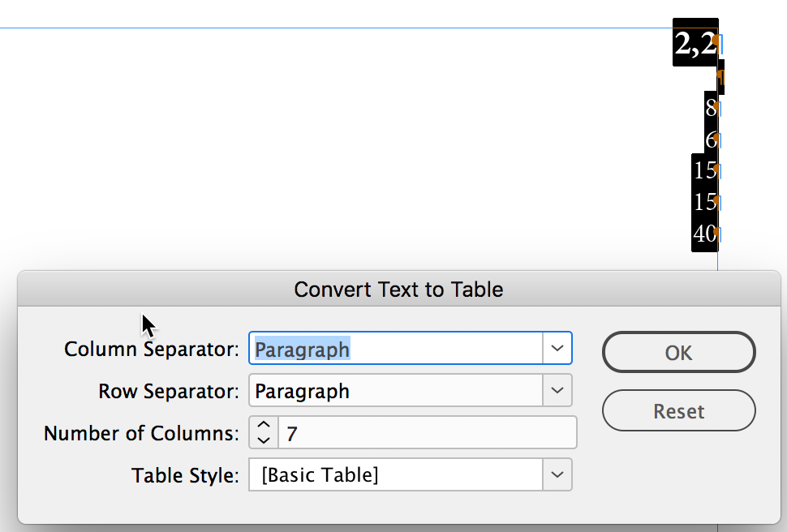Increase Number of Columns with up arrow

(x=263, y=425)
